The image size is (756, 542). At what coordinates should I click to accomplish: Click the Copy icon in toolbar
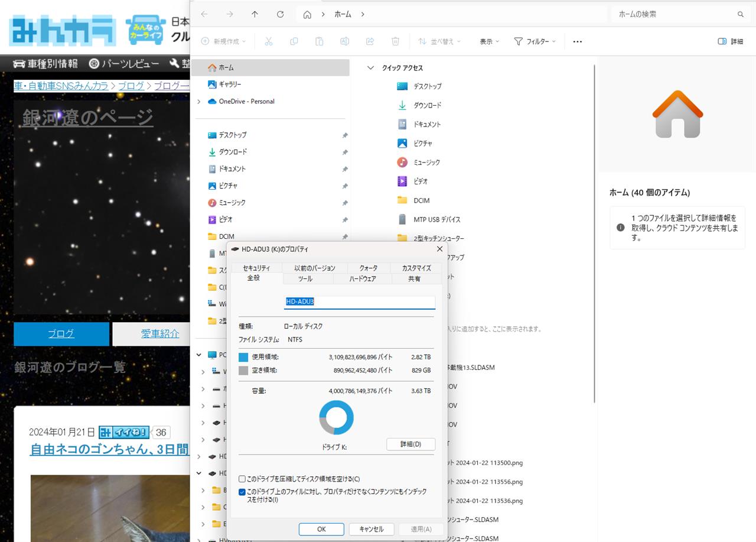click(x=294, y=41)
